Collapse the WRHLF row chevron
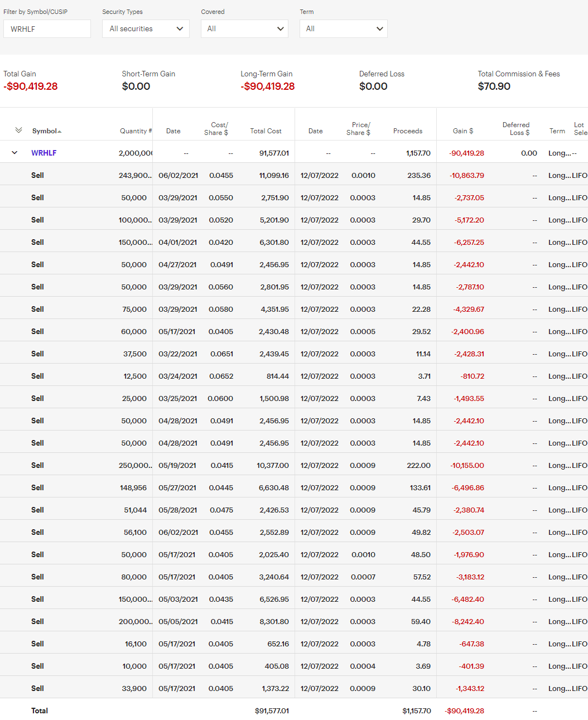 [15, 152]
